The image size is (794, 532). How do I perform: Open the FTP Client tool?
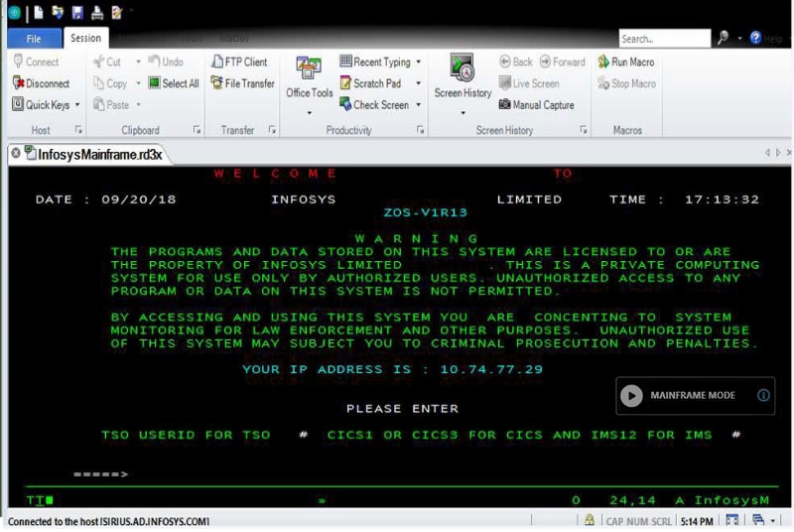(238, 62)
